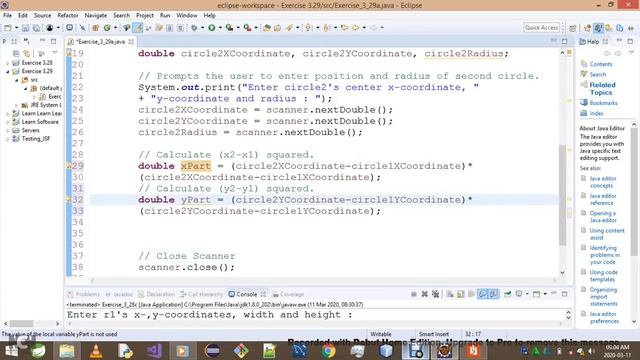Open the File menu
The height and width of the screenshot is (360, 640).
tap(7, 16)
